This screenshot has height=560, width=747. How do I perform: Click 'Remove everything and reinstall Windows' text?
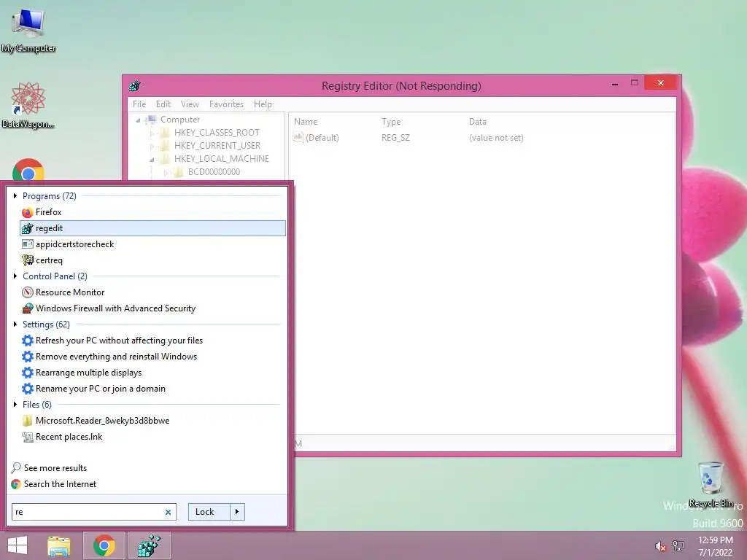tap(116, 357)
